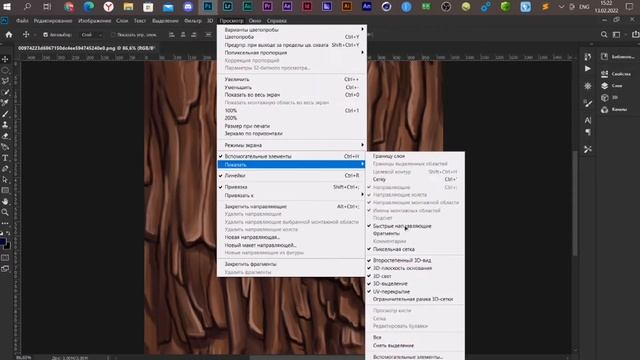Select the Path Selection arrow tool
The width and height of the screenshot is (640, 360).
tap(5, 180)
